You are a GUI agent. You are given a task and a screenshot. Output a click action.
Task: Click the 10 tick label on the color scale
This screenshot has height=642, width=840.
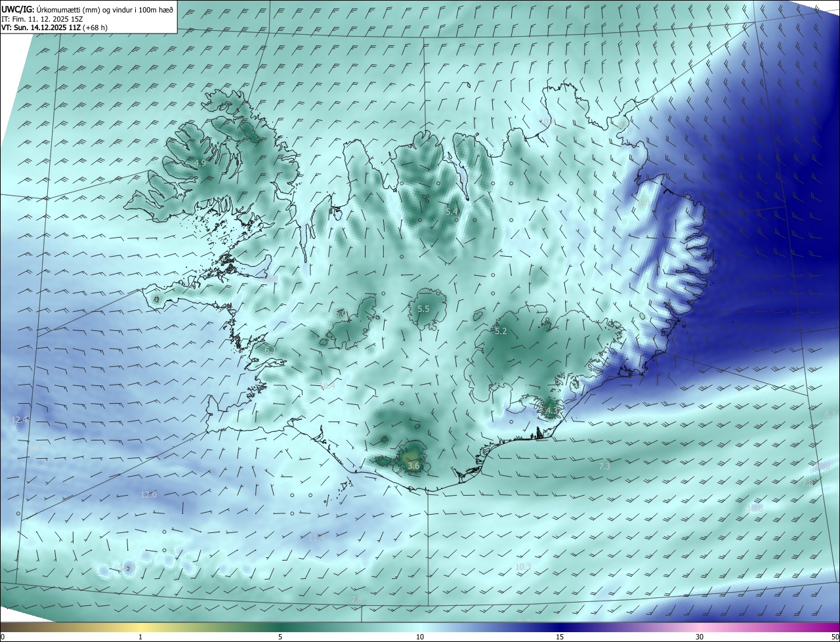(420, 637)
